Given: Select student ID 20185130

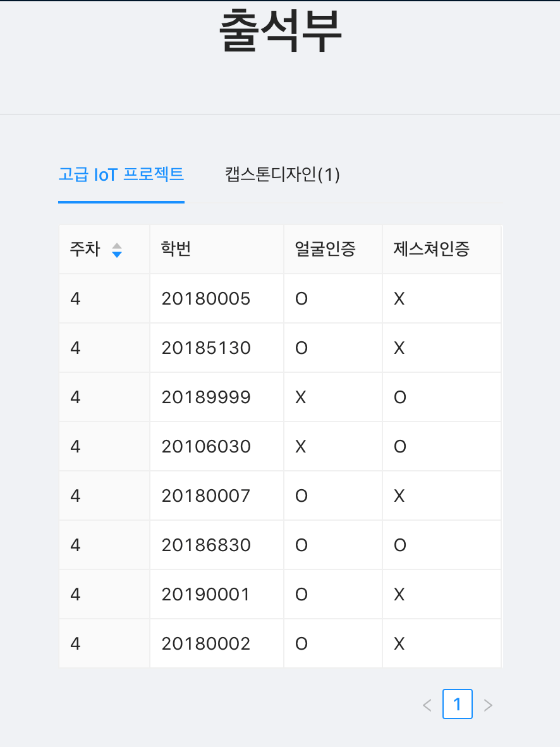Looking at the screenshot, I should point(206,348).
